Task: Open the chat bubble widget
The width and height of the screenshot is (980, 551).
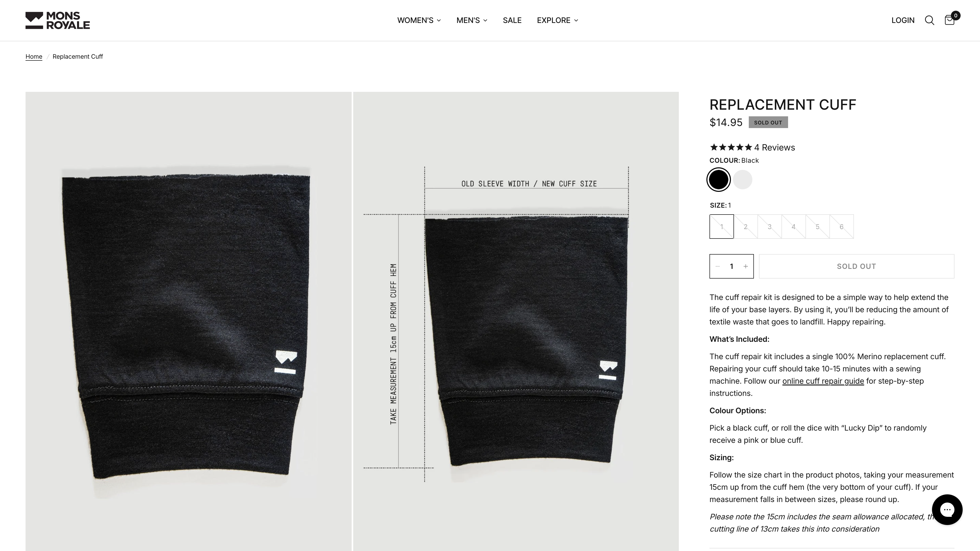Action: [947, 510]
